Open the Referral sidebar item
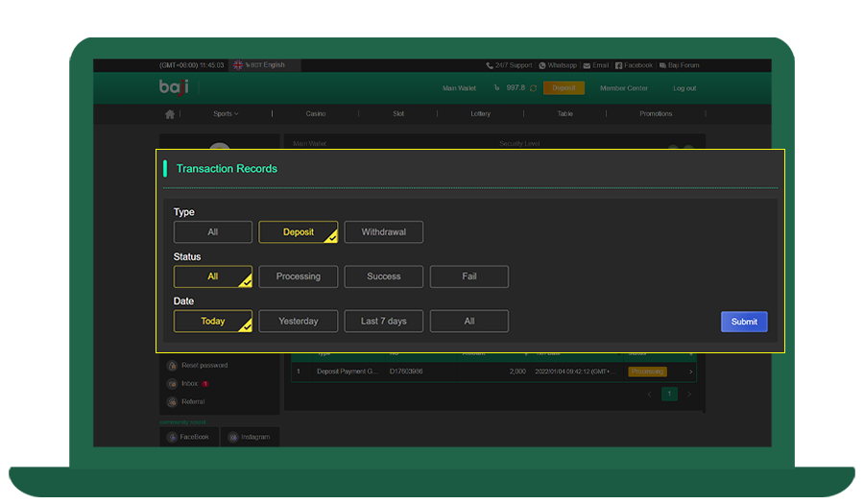This screenshot has width=864, height=504. coord(192,402)
